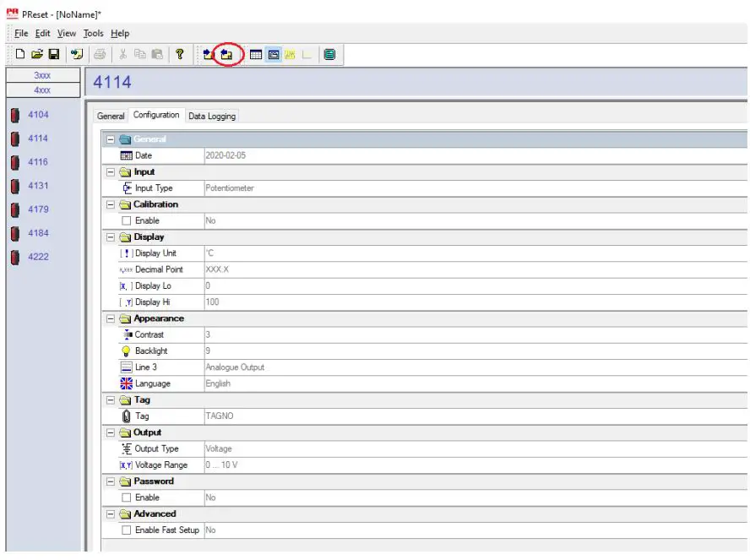Screen dimensions: 750x560
Task: Select device 4222 in the sidebar
Action: coord(37,257)
